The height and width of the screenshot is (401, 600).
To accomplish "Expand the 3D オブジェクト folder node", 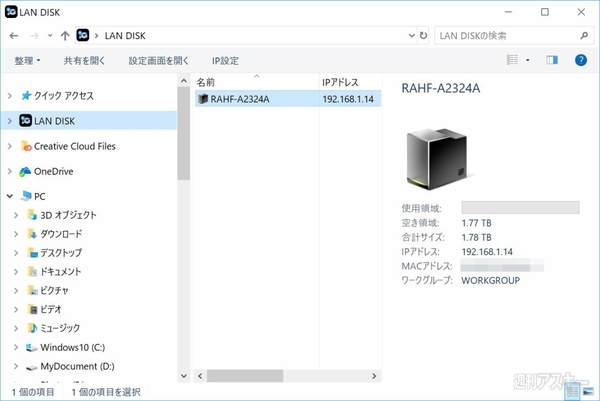I will pyautogui.click(x=16, y=215).
